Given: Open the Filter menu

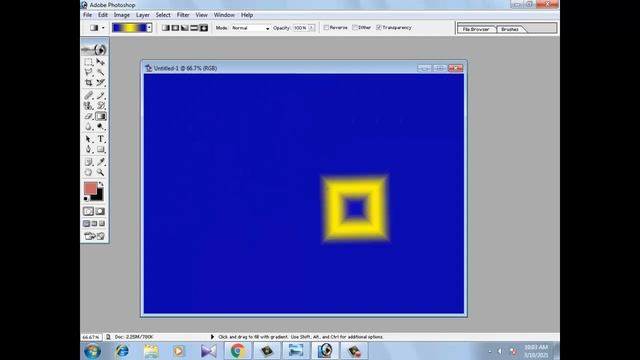Looking at the screenshot, I should tap(183, 15).
